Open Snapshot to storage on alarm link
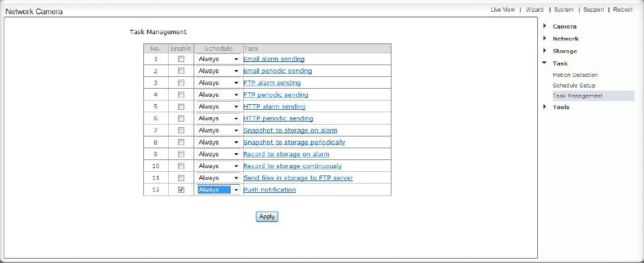The height and width of the screenshot is (263, 644). click(x=290, y=131)
